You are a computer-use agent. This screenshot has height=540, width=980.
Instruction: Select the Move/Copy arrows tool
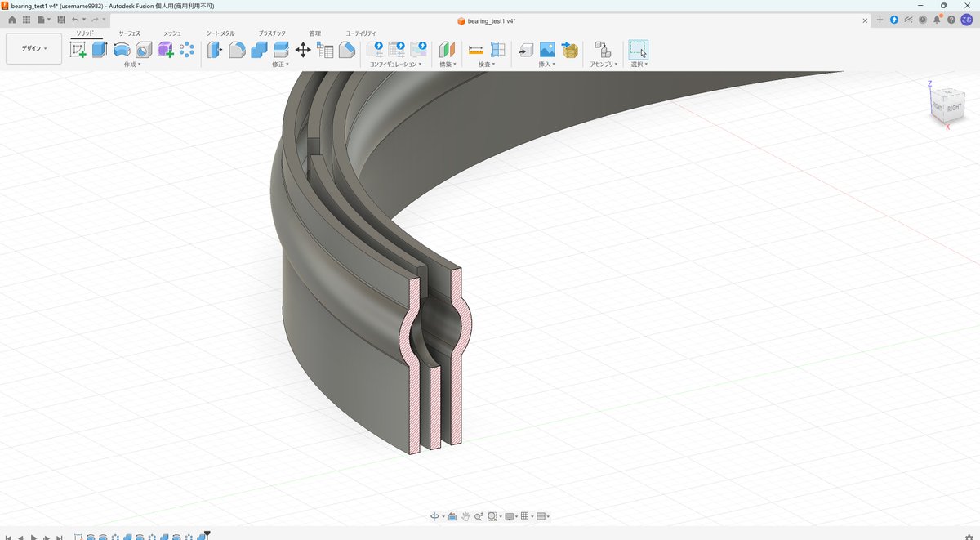pos(303,50)
